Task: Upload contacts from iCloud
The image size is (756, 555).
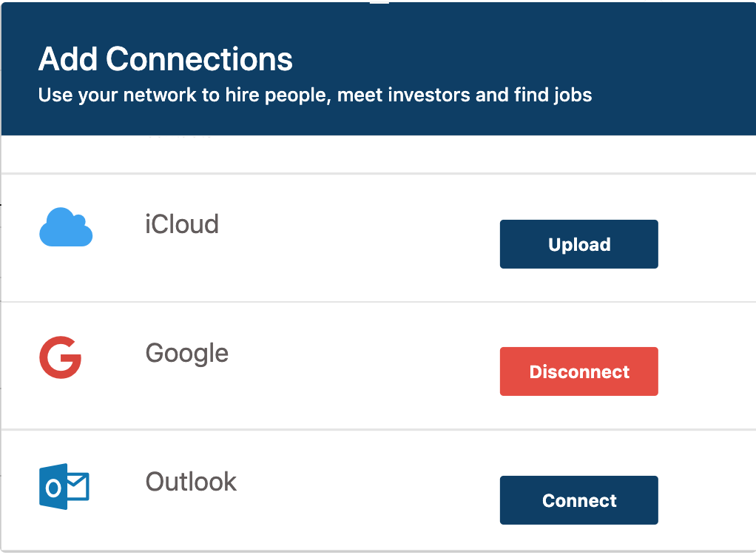Action: [x=579, y=244]
